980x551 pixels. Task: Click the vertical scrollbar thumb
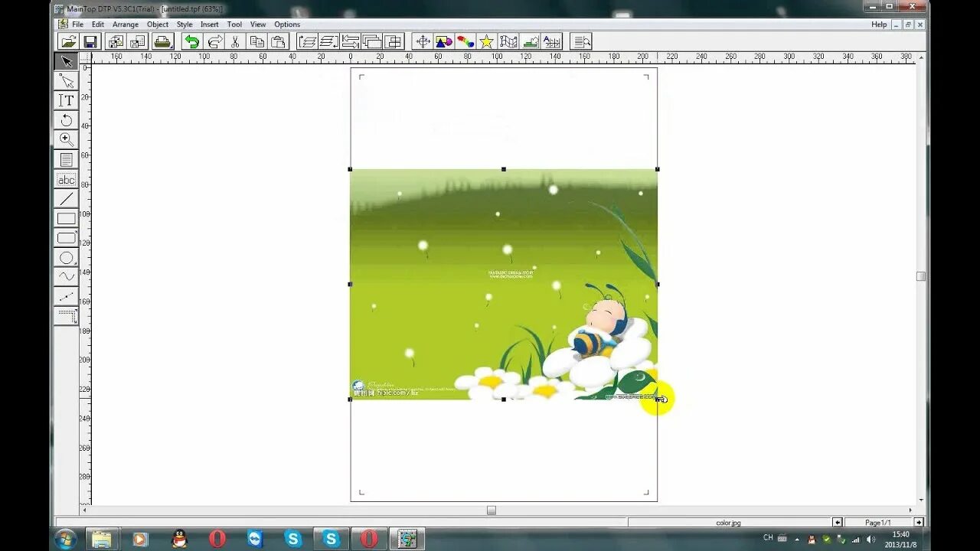(x=921, y=276)
